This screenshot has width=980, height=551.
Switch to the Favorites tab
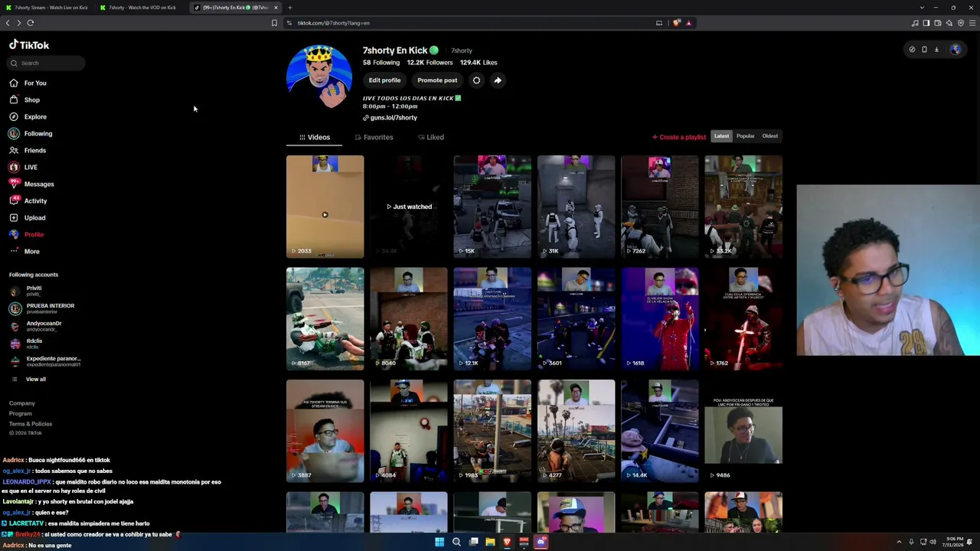coord(374,138)
